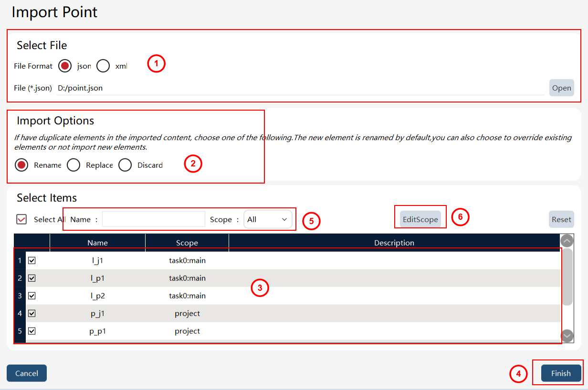
Task: Click the table's vertical scrollbar thumb
Action: 567,277
